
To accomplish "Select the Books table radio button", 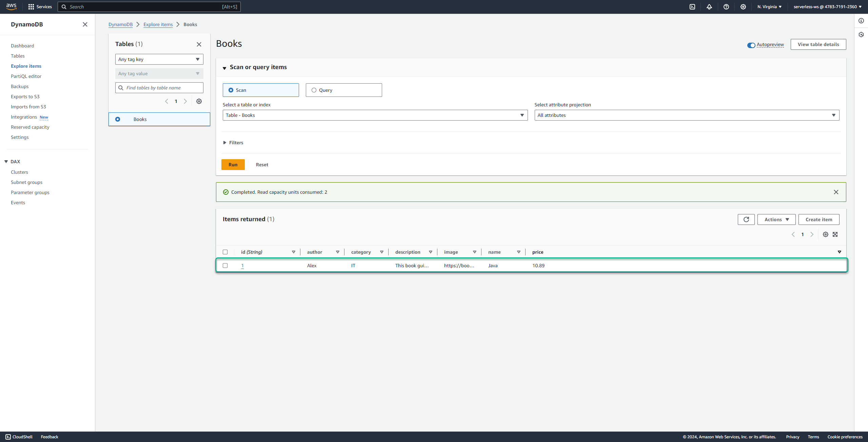I will (118, 119).
